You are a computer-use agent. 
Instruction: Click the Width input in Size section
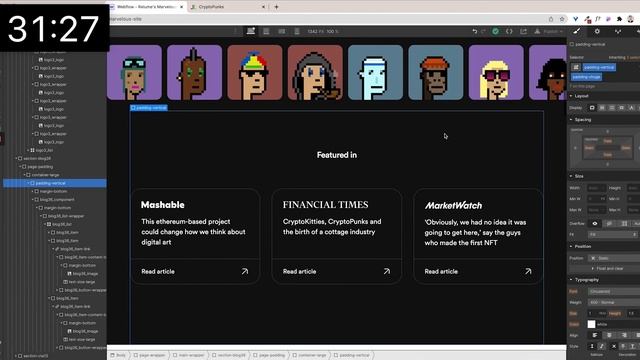tap(596, 188)
